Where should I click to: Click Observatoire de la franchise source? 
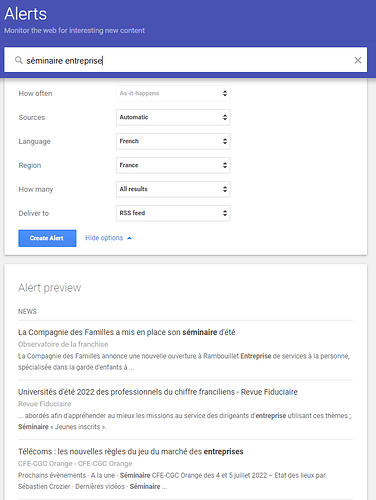pos(63,344)
